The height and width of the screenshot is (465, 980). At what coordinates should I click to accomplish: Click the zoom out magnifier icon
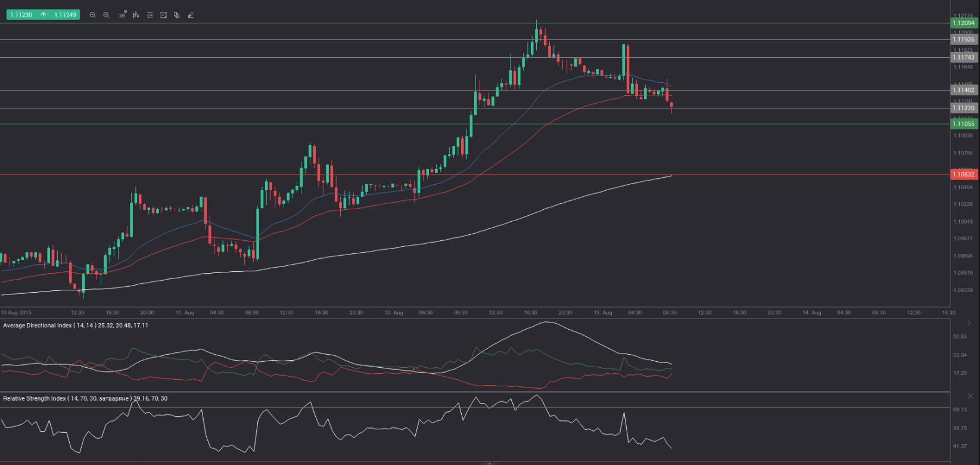pos(92,15)
